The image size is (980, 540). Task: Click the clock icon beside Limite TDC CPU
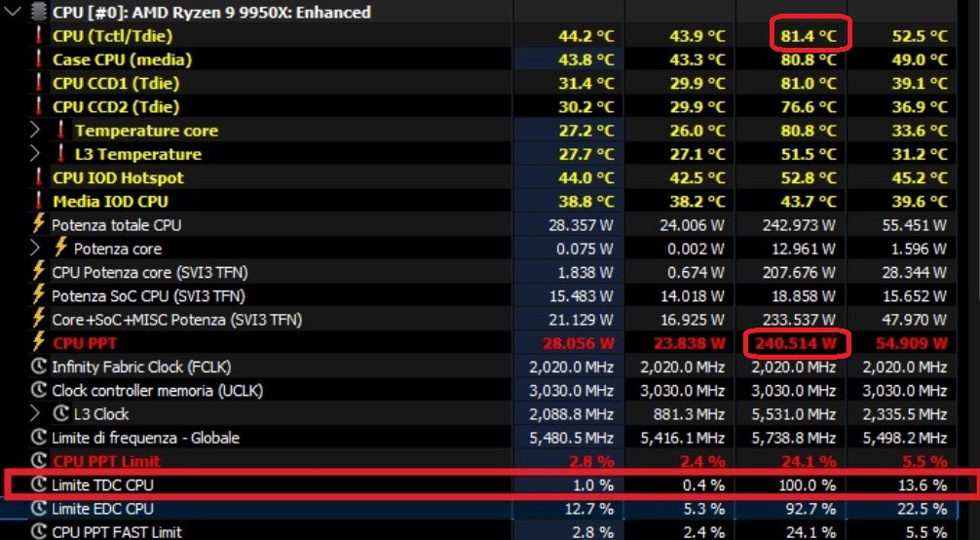[39, 484]
